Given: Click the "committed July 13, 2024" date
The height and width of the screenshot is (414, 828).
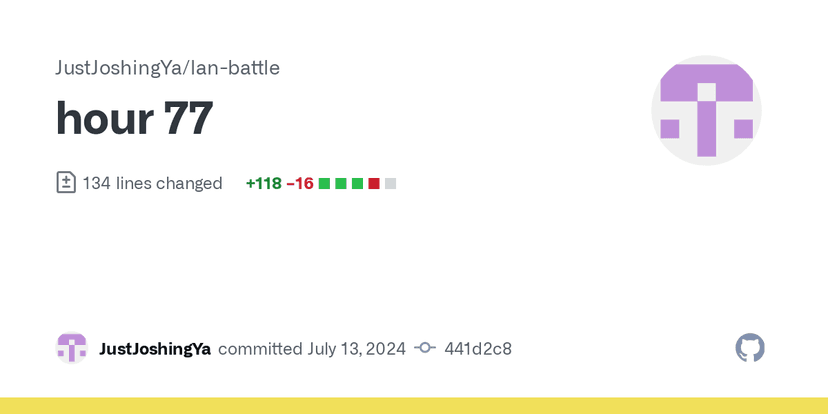Looking at the screenshot, I should tap(312, 349).
